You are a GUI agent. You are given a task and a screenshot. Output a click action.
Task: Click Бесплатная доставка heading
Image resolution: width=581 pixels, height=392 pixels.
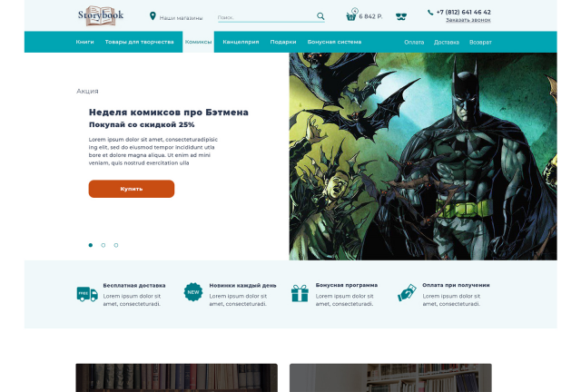[x=134, y=285]
